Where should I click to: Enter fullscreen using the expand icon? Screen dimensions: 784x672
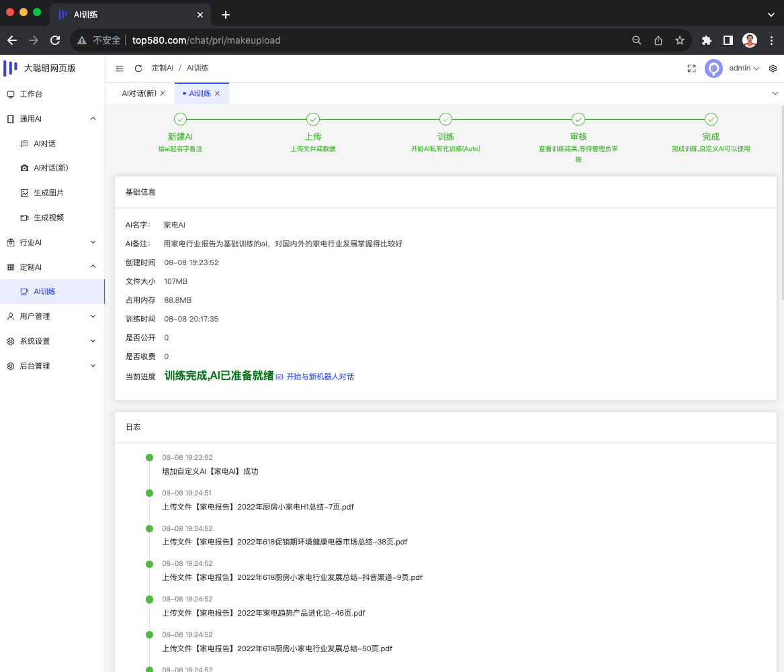691,68
